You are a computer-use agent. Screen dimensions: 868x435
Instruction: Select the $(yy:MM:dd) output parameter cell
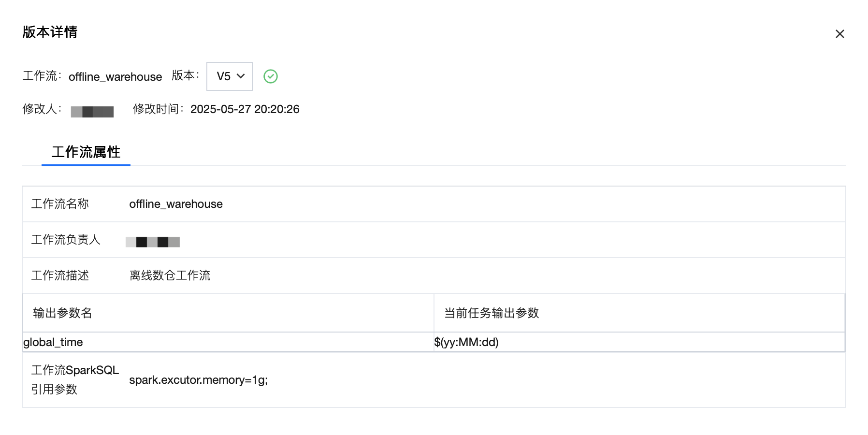click(x=466, y=342)
